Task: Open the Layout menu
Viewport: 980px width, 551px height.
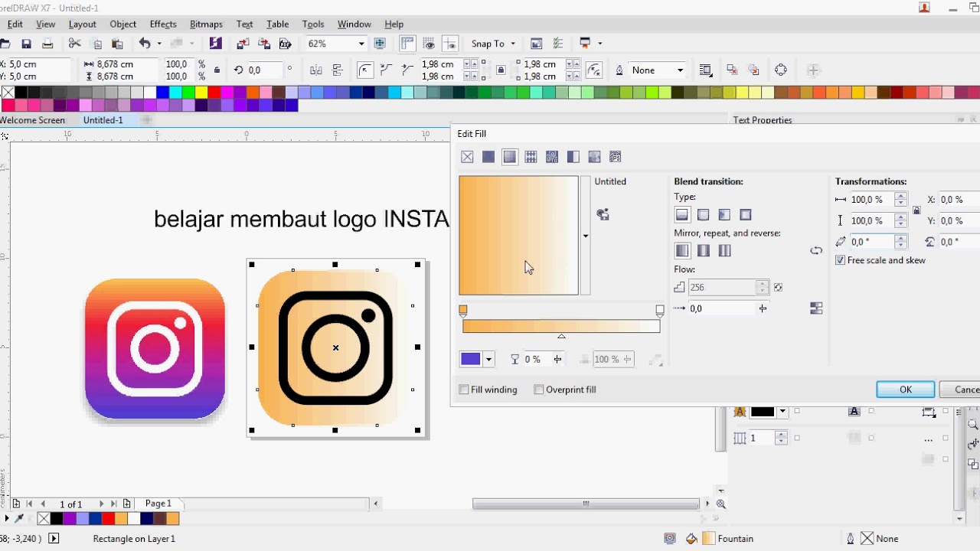Action: (x=83, y=24)
